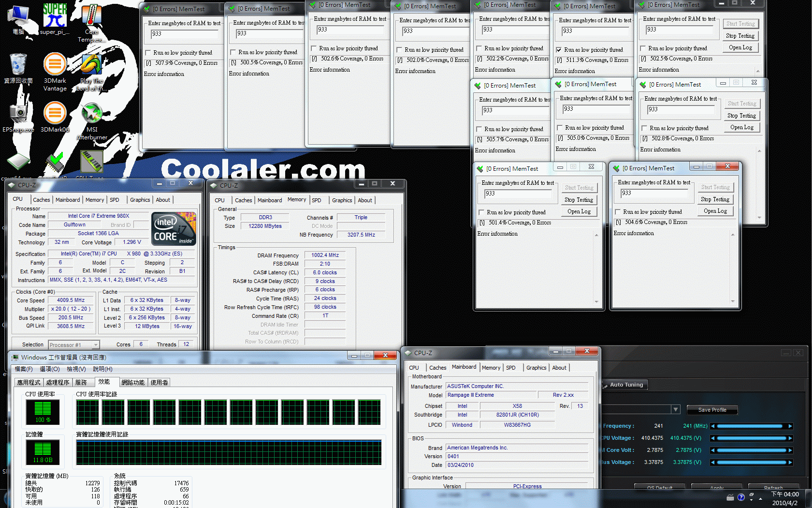Image resolution: width=812 pixels, height=508 pixels.
Task: Show hidden system tray icons
Action: (x=760, y=498)
